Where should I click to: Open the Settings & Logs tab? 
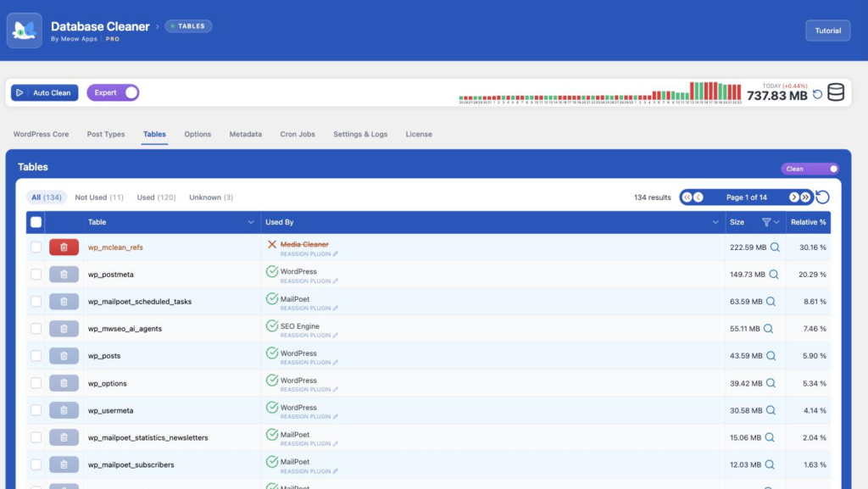pos(360,134)
